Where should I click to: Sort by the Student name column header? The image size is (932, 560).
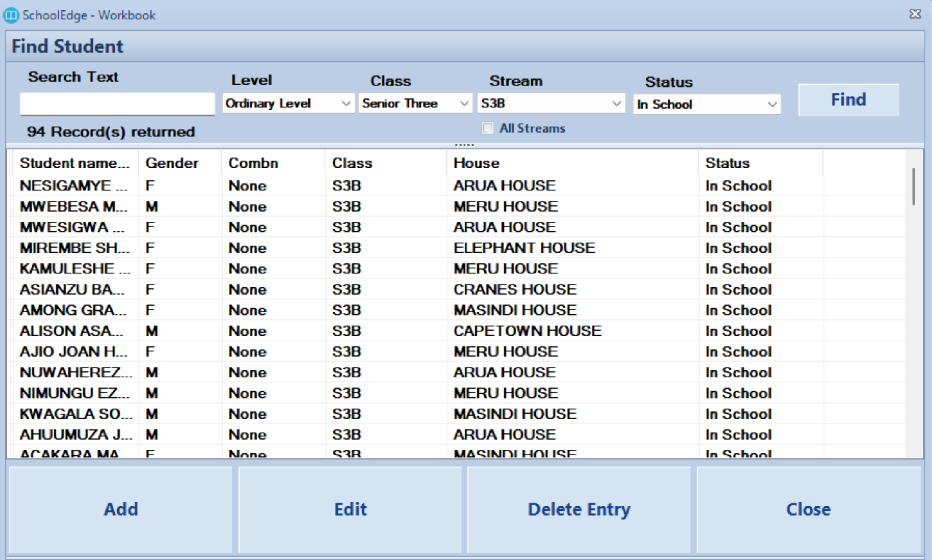(x=75, y=163)
